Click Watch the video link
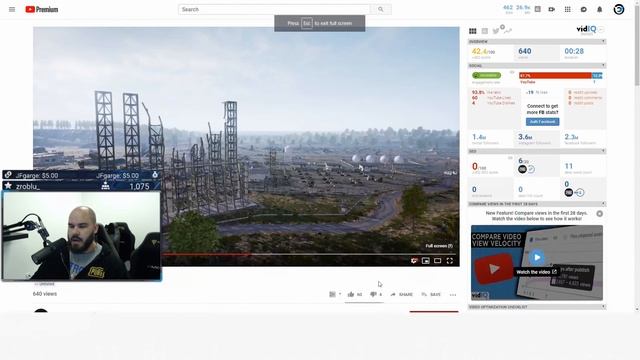Screen dimensions: 640x360 click(536, 272)
